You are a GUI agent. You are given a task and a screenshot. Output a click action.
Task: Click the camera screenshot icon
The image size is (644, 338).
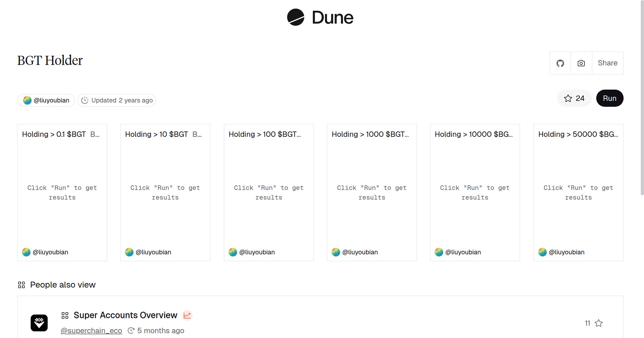pos(581,63)
